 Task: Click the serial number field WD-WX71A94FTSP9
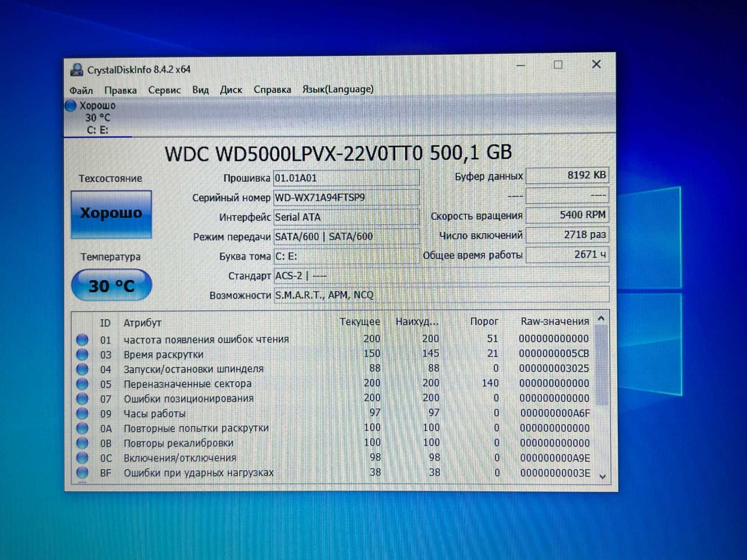(x=346, y=197)
